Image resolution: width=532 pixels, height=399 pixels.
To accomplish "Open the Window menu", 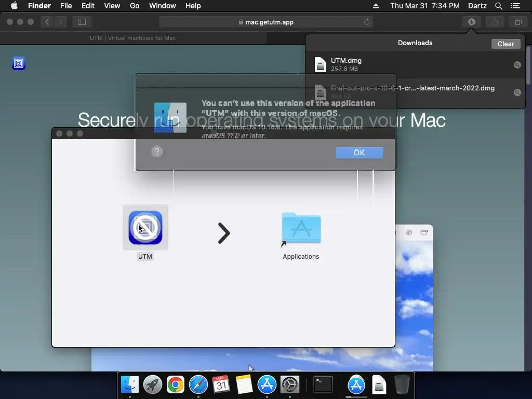I will (163, 6).
